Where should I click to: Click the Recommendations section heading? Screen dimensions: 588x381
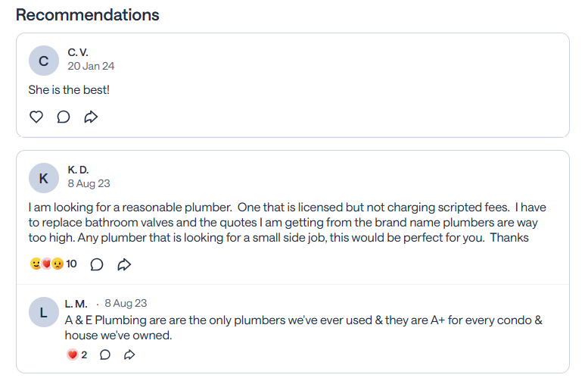click(88, 15)
